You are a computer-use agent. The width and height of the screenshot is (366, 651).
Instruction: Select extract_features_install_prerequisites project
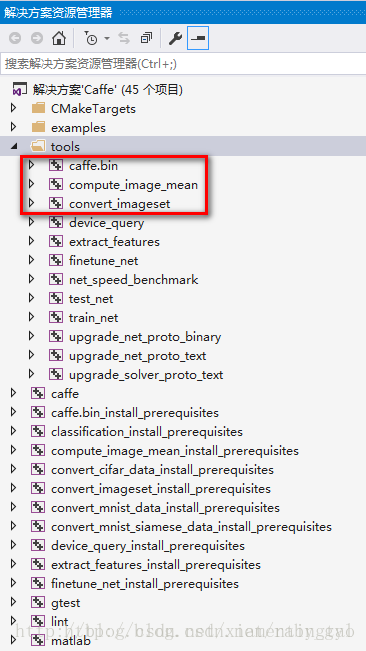[156, 565]
